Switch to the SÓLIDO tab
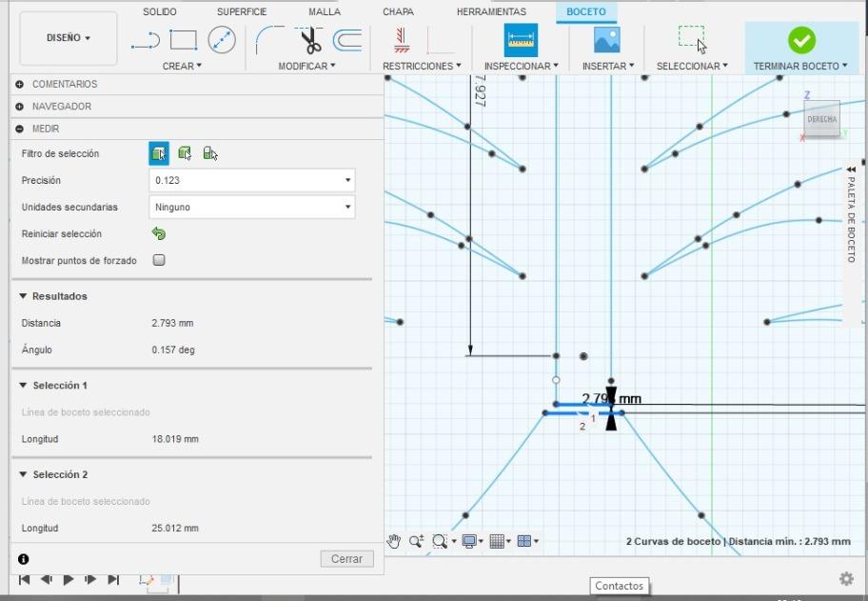The height and width of the screenshot is (601, 868). pyautogui.click(x=160, y=11)
